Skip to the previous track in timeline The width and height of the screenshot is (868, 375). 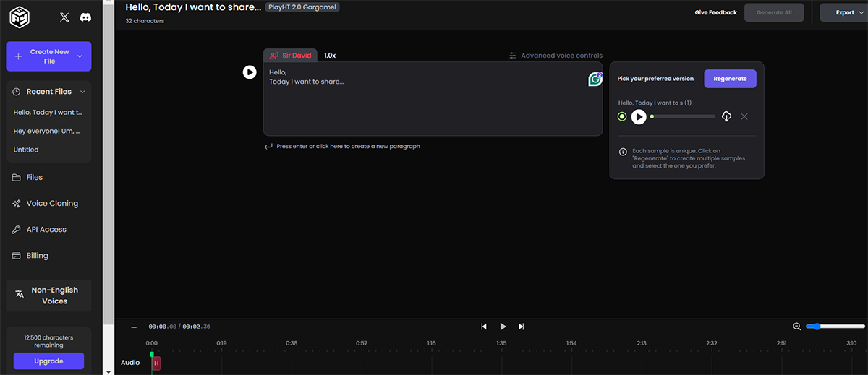484,327
